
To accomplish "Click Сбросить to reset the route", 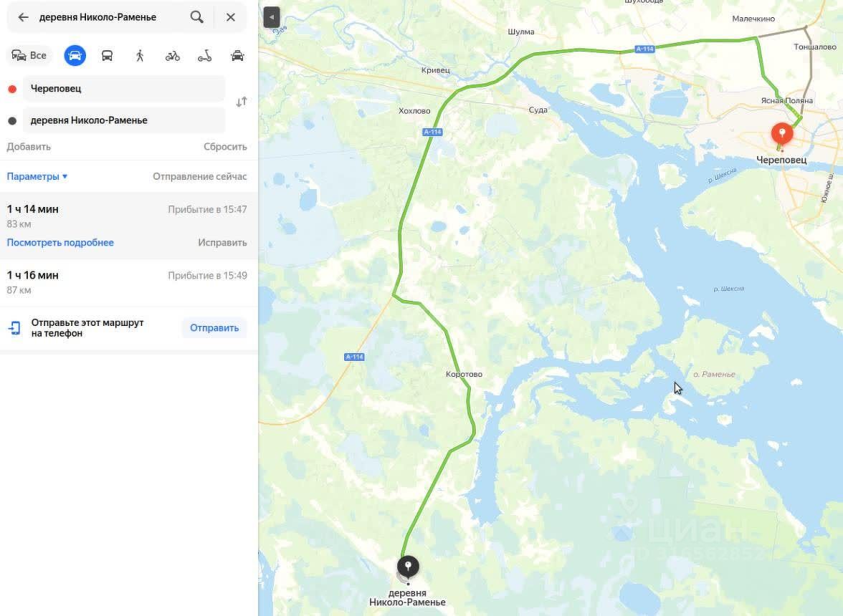I will (225, 147).
